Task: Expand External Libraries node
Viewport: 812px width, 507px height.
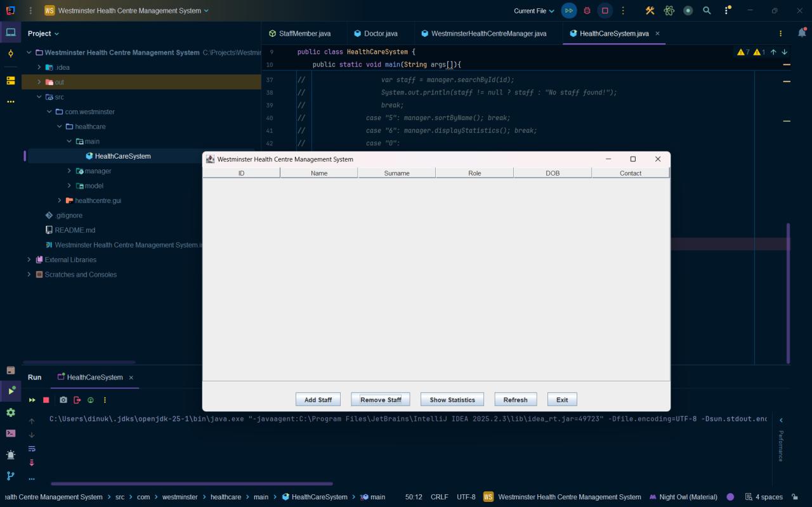Action: (x=29, y=260)
